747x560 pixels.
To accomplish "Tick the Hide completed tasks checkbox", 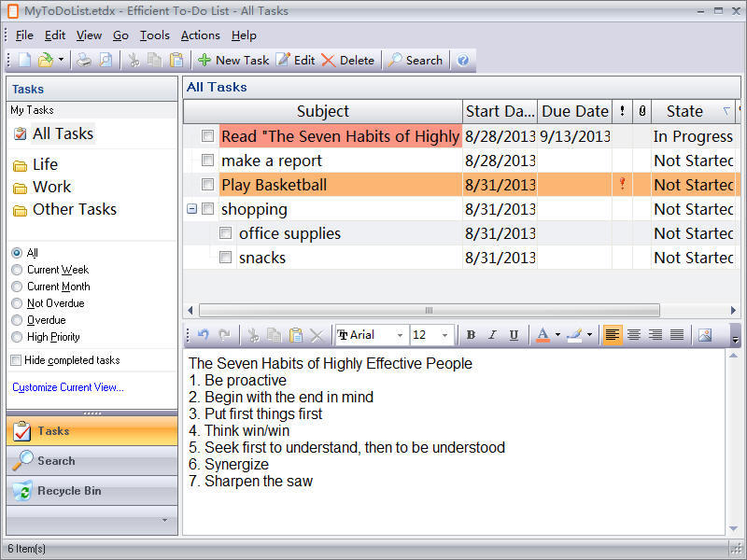I will pyautogui.click(x=16, y=360).
